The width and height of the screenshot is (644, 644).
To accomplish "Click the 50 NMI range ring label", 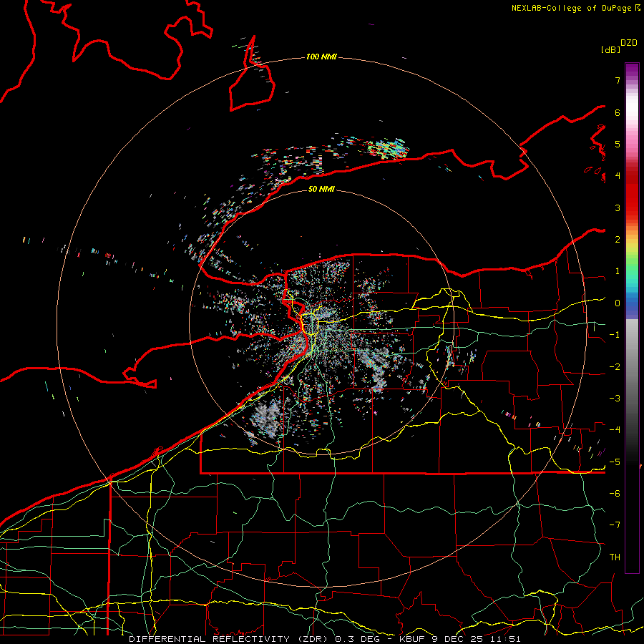I will point(321,189).
